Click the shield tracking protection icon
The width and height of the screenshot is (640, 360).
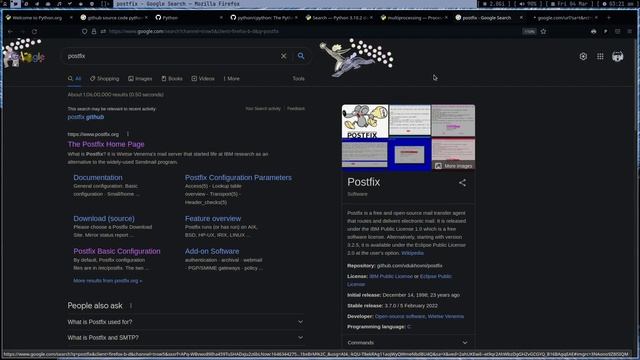[x=84, y=31]
